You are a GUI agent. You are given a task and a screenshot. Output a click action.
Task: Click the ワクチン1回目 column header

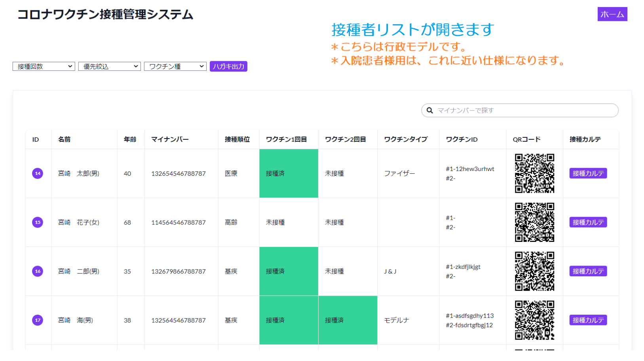(286, 139)
